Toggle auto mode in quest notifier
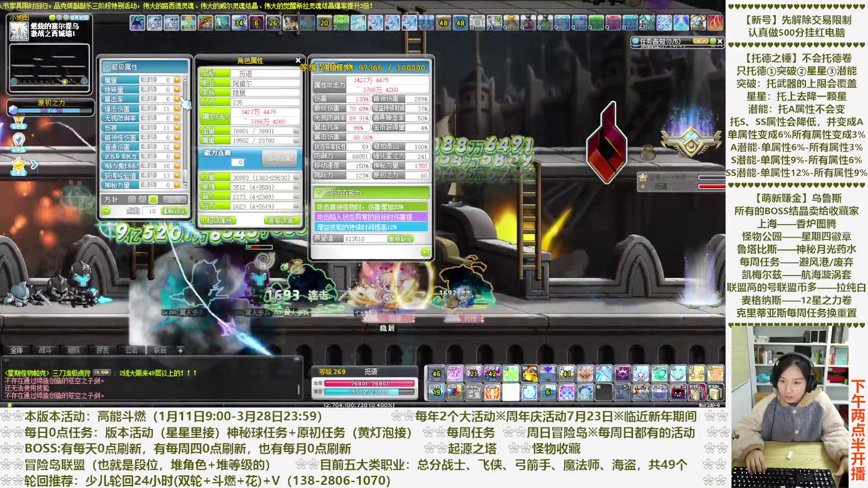The height and width of the screenshot is (488, 868). click(701, 41)
